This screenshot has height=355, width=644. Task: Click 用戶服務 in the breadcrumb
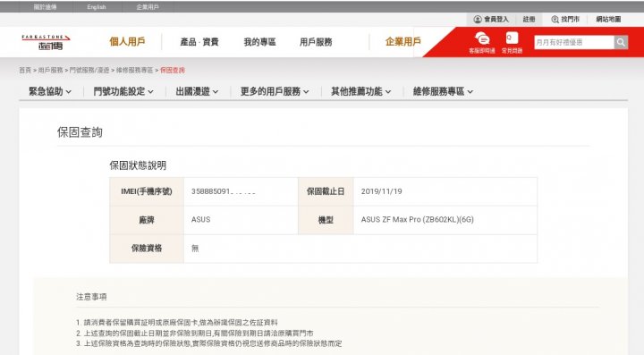tap(50, 70)
